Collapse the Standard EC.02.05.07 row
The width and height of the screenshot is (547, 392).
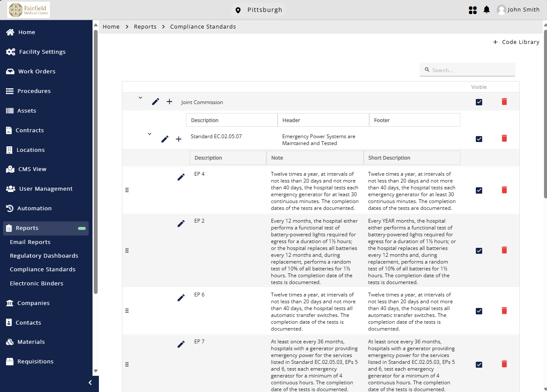[x=149, y=134]
